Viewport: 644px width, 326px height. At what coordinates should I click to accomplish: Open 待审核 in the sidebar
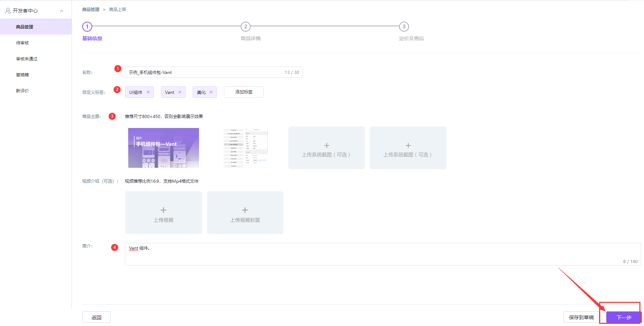point(22,43)
